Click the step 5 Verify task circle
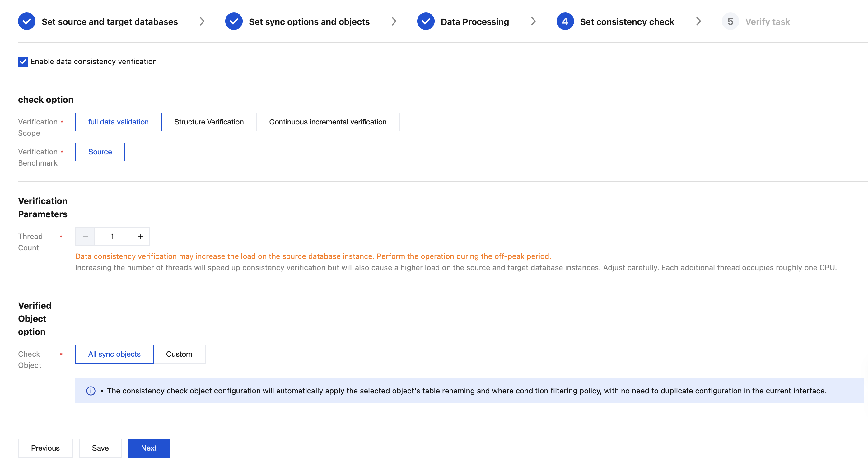The height and width of the screenshot is (465, 868). click(x=730, y=21)
